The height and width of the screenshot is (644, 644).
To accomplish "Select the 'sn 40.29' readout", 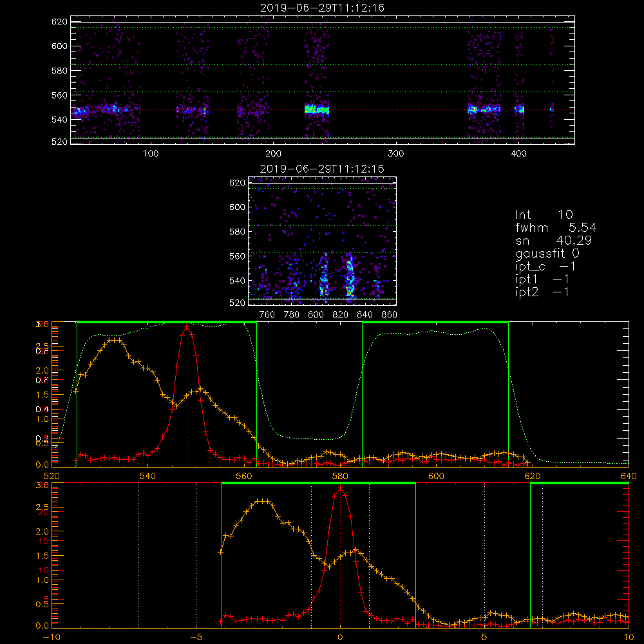I will tap(553, 240).
